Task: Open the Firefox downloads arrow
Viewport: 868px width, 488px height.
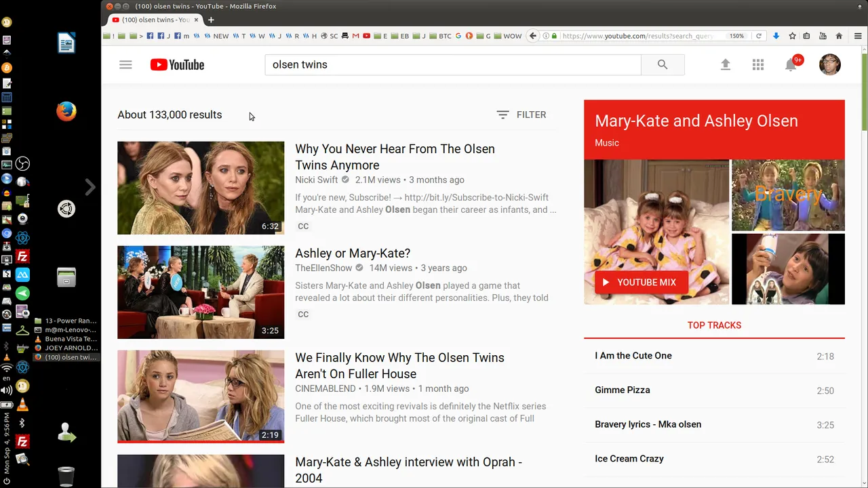Action: 776,36
